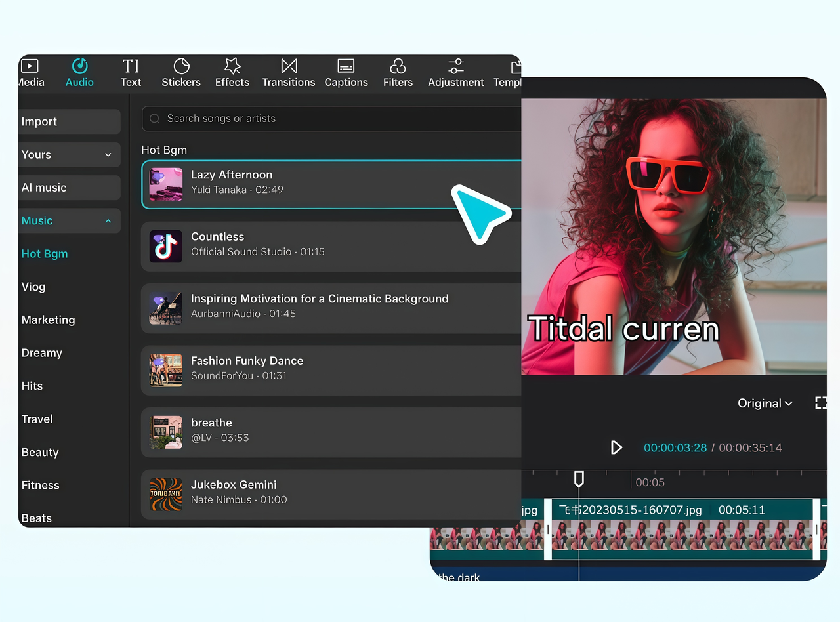Click the 00:05 mark on the timeline ruler
840x622 pixels.
(650, 482)
